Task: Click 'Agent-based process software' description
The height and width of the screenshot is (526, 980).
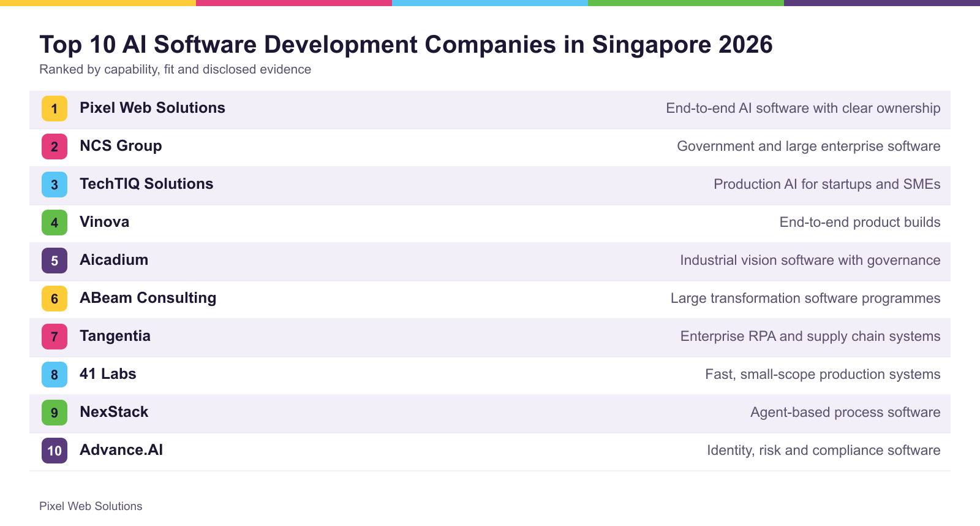Action: click(845, 413)
